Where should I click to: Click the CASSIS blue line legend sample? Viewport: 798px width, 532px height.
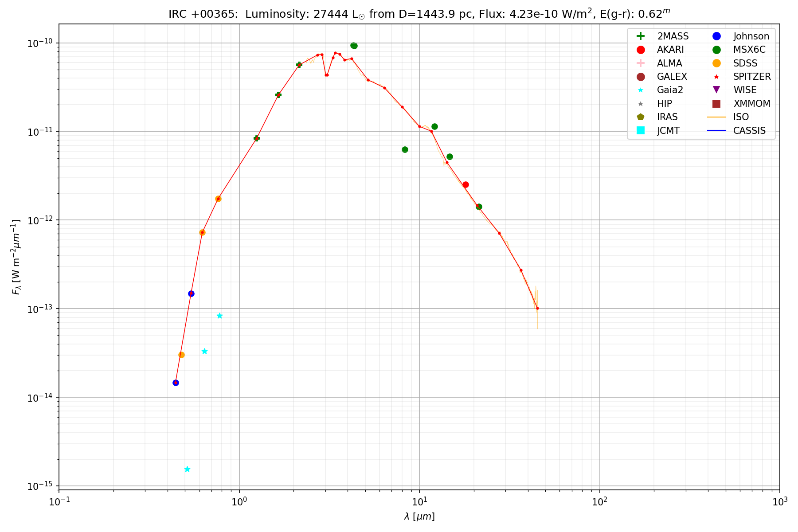coord(716,130)
